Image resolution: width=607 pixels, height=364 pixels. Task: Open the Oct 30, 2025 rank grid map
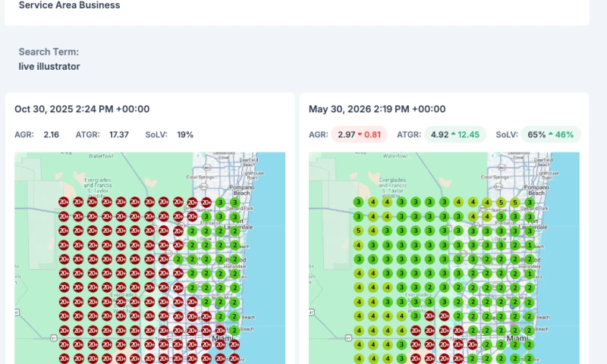coord(149,258)
